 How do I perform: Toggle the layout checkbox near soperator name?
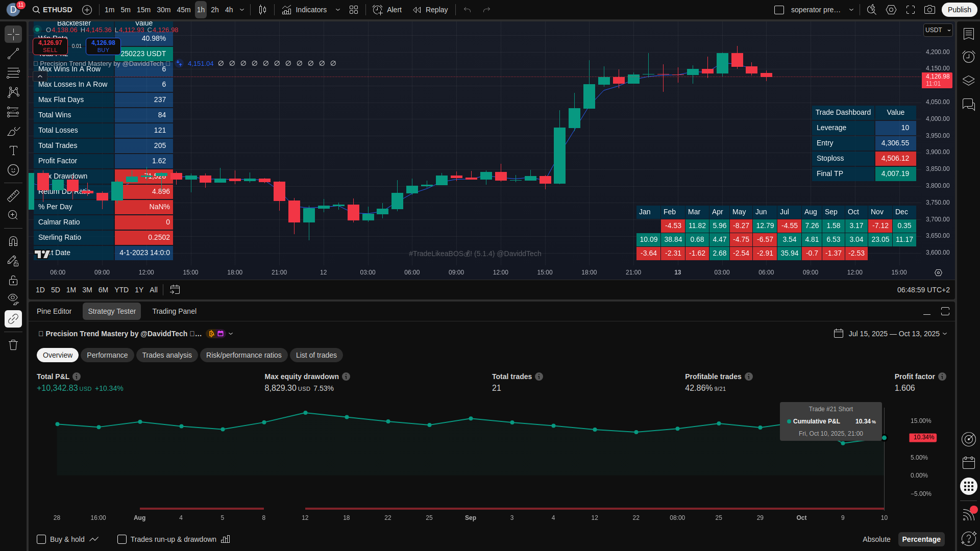[779, 10]
